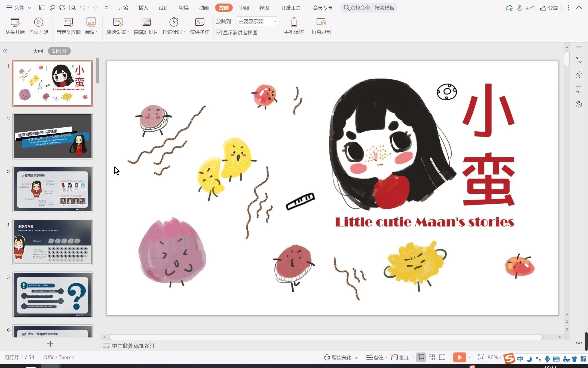Select slide 4 thumbnail 版权与专利
Screen dimensions: 588x368
tap(53, 242)
